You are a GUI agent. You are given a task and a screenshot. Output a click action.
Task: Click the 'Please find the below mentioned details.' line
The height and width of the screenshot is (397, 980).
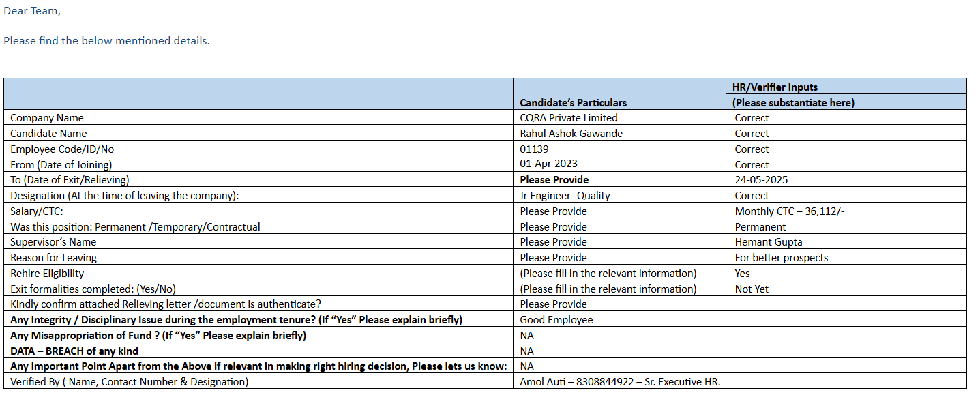[107, 41]
